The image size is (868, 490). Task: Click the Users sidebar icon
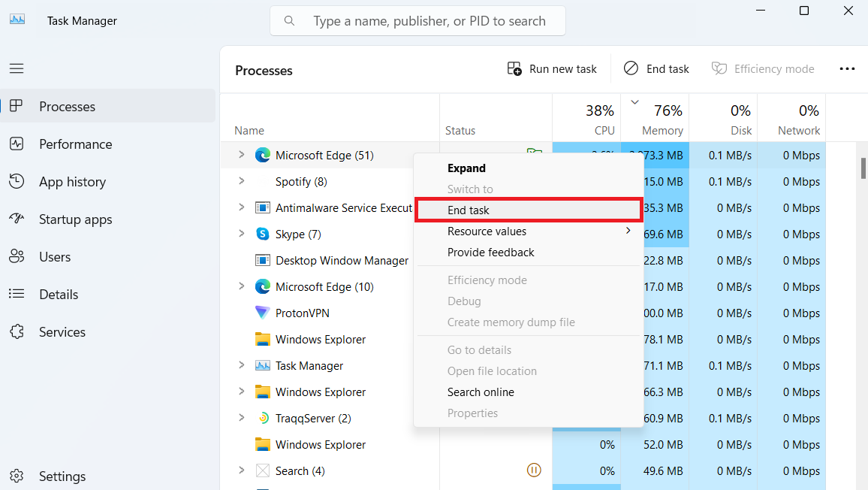(17, 256)
